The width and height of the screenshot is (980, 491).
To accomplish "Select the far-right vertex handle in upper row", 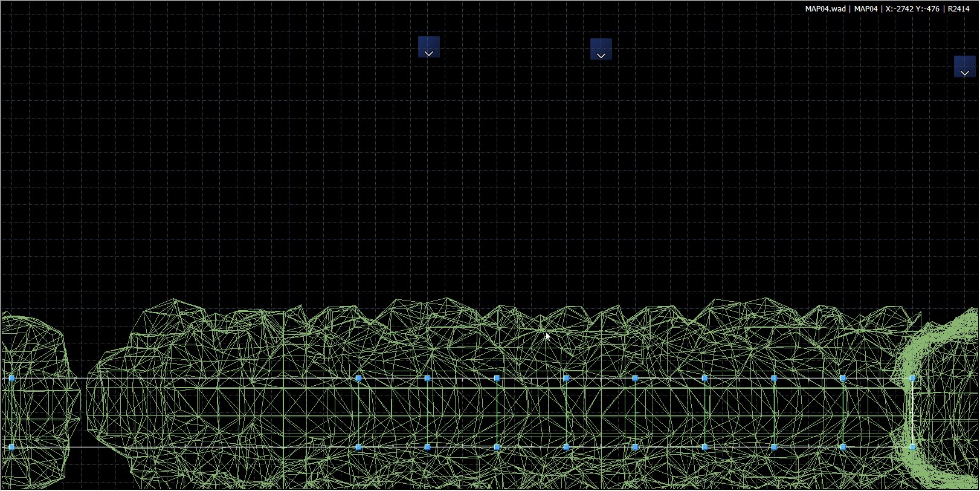I will coord(912,379).
